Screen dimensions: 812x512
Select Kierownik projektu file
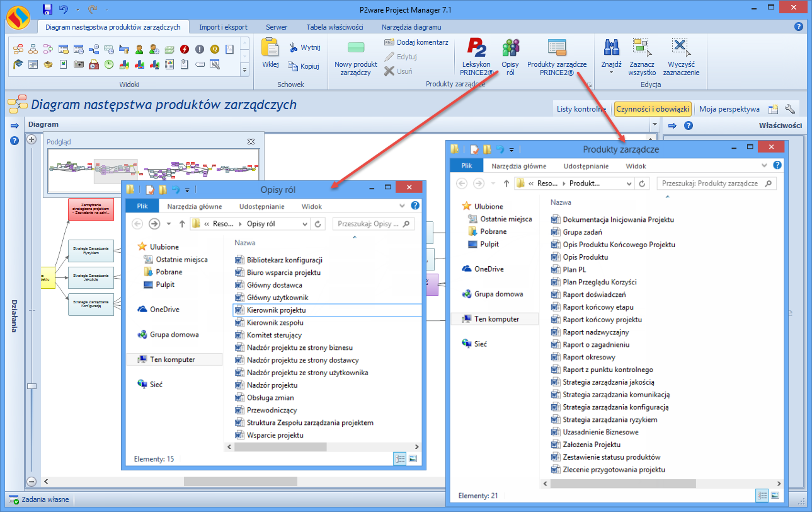click(327, 310)
